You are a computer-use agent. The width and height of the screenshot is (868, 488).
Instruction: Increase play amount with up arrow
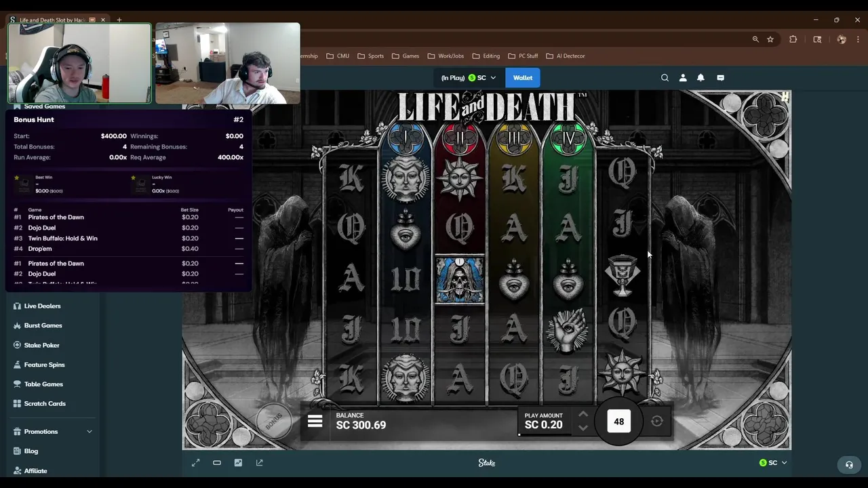coord(583,414)
